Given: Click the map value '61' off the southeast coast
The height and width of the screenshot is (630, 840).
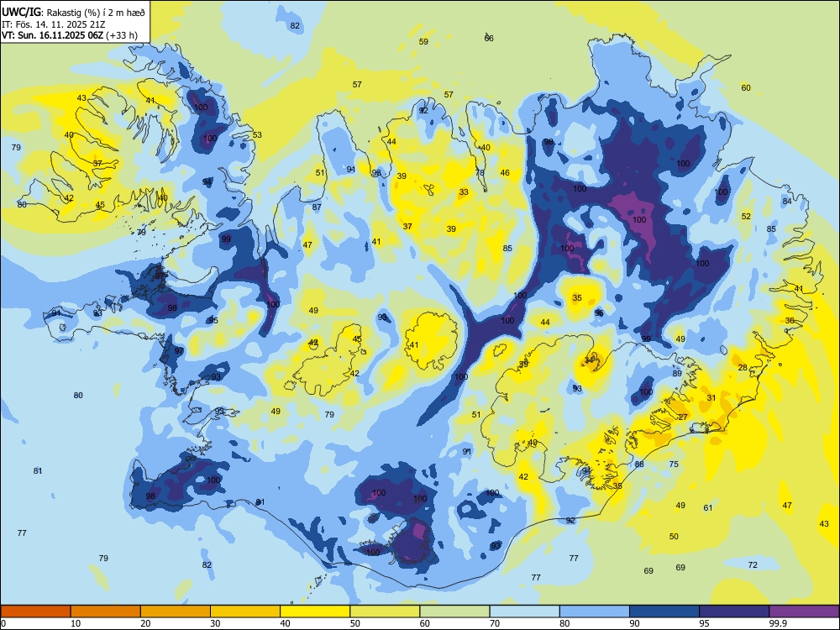Looking at the screenshot, I should pyautogui.click(x=707, y=508).
